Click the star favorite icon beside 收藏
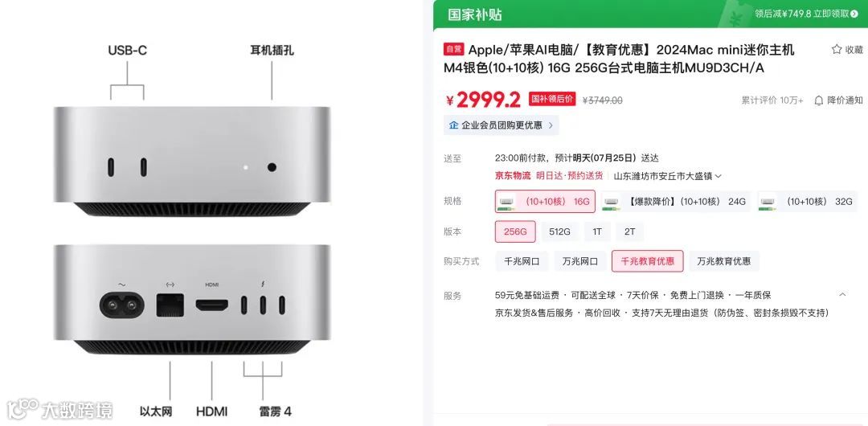Viewport: 868px width, 426px height. coord(836,49)
